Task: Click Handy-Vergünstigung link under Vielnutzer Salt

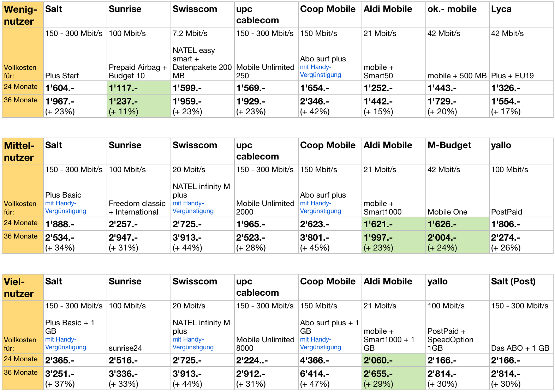Action: point(66,343)
